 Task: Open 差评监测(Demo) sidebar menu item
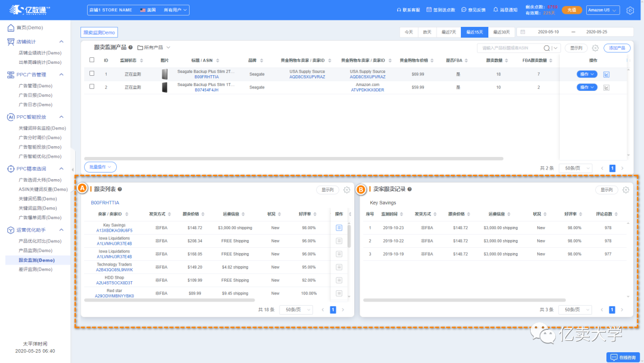pos(35,270)
